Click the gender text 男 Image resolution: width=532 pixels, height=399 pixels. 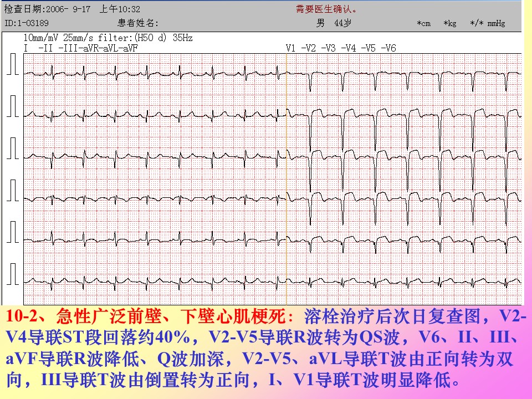point(321,23)
